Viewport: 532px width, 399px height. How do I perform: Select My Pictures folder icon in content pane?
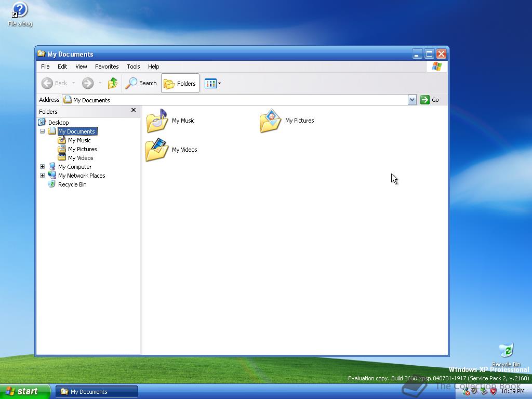[270, 121]
